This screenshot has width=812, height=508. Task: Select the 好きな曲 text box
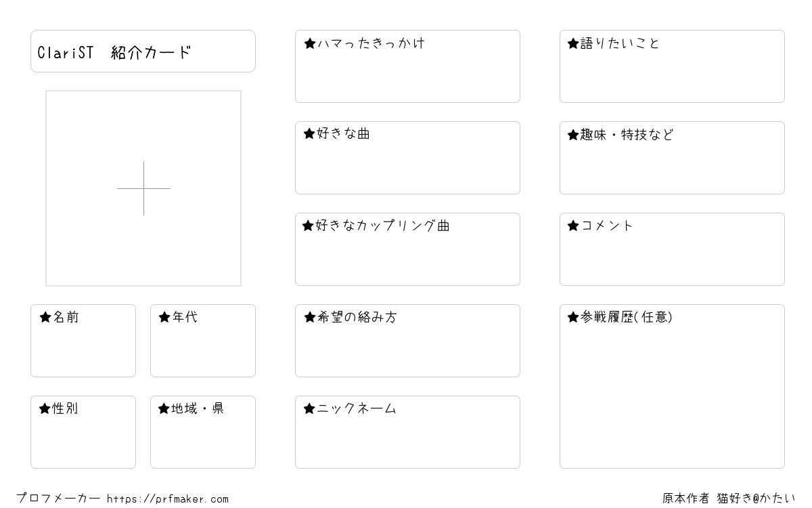(407, 158)
